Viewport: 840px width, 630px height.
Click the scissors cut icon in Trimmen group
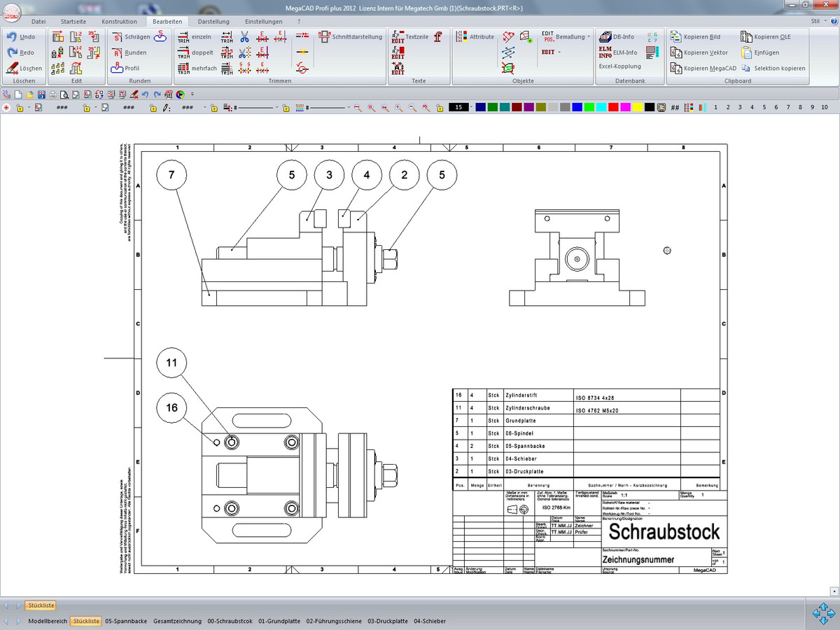pos(244,36)
